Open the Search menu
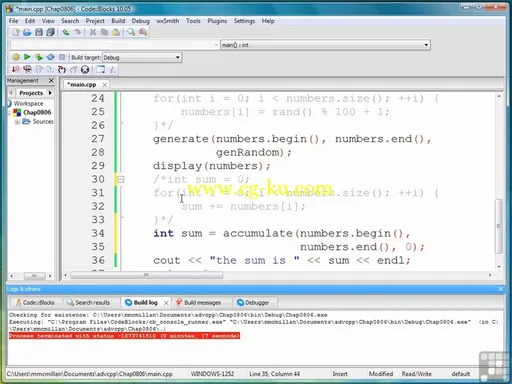 (x=70, y=21)
